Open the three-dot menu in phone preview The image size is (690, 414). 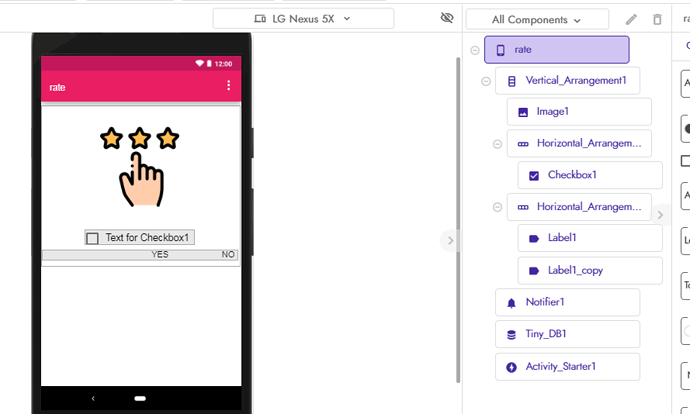coord(228,85)
